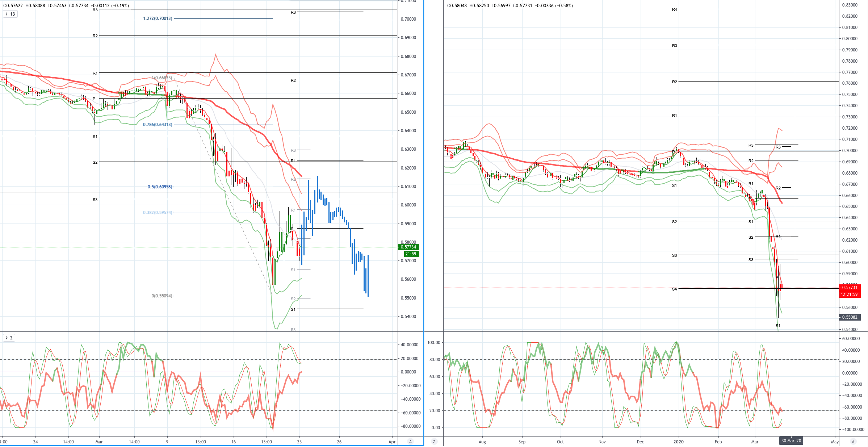Image resolution: width=868 pixels, height=447 pixels.
Task: Select the 0.55082 crosshair price label
Action: pyautogui.click(x=850, y=317)
